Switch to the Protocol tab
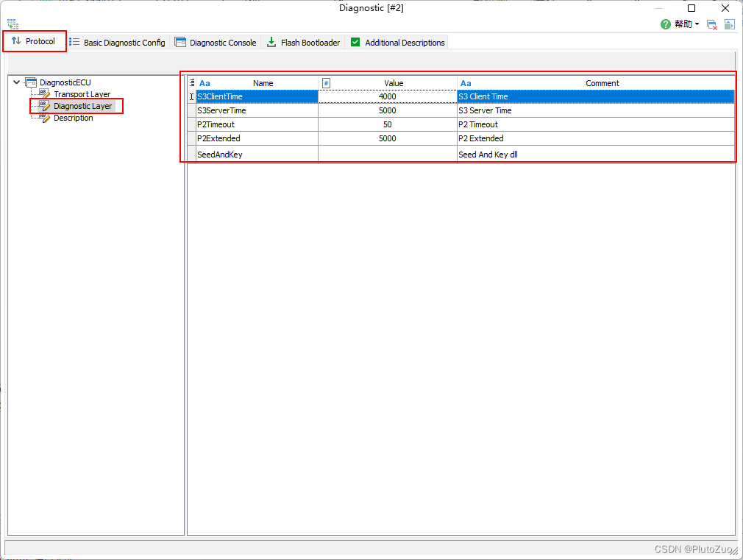 click(x=34, y=41)
